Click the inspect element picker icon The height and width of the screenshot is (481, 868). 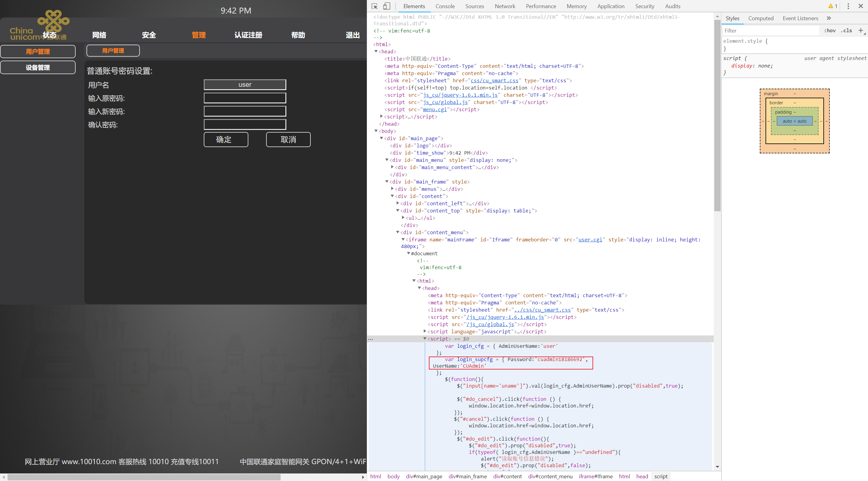[374, 6]
